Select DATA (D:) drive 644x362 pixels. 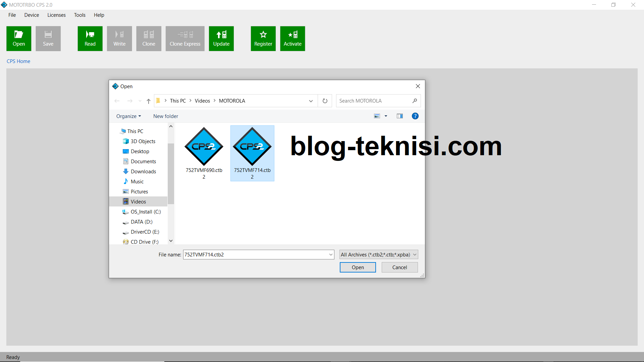click(142, 222)
